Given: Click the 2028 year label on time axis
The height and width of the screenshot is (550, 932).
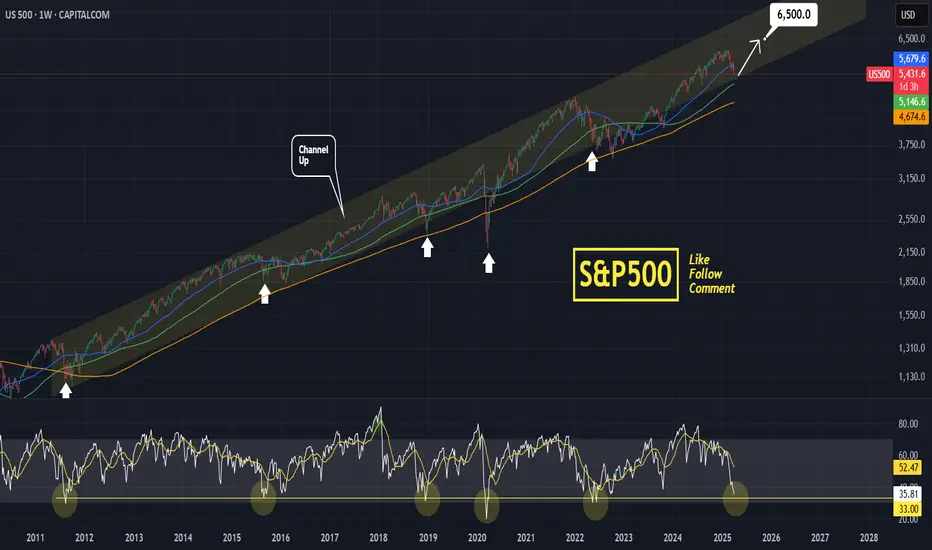Looking at the screenshot, I should (869, 538).
